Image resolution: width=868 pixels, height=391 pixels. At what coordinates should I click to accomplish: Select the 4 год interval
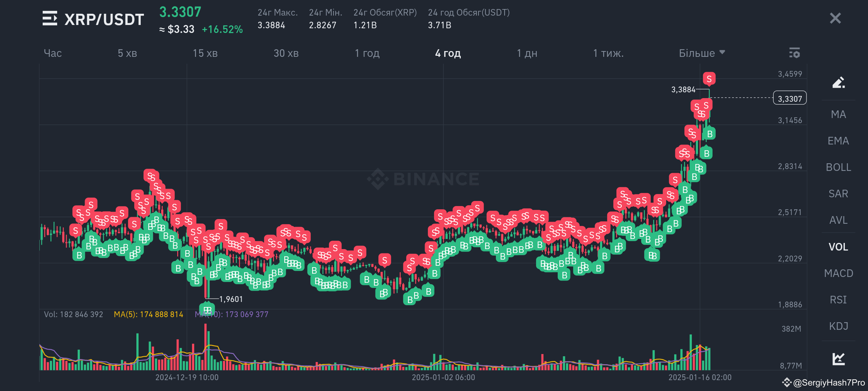448,53
